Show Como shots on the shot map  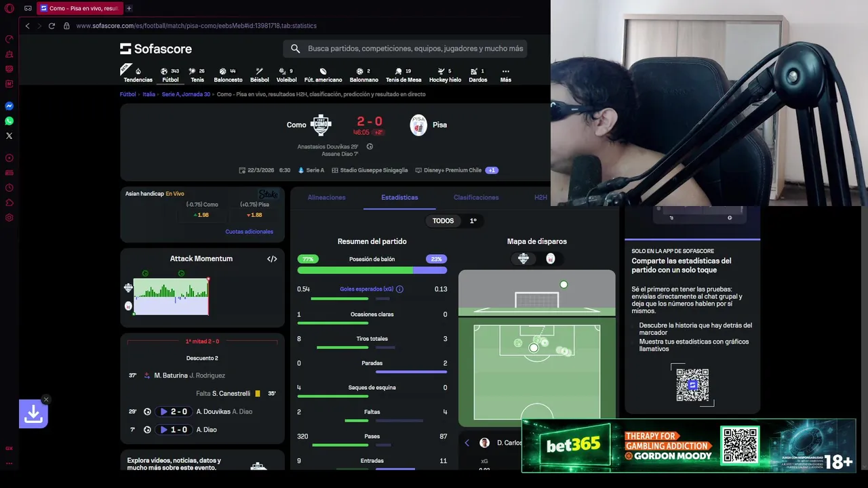point(523,258)
